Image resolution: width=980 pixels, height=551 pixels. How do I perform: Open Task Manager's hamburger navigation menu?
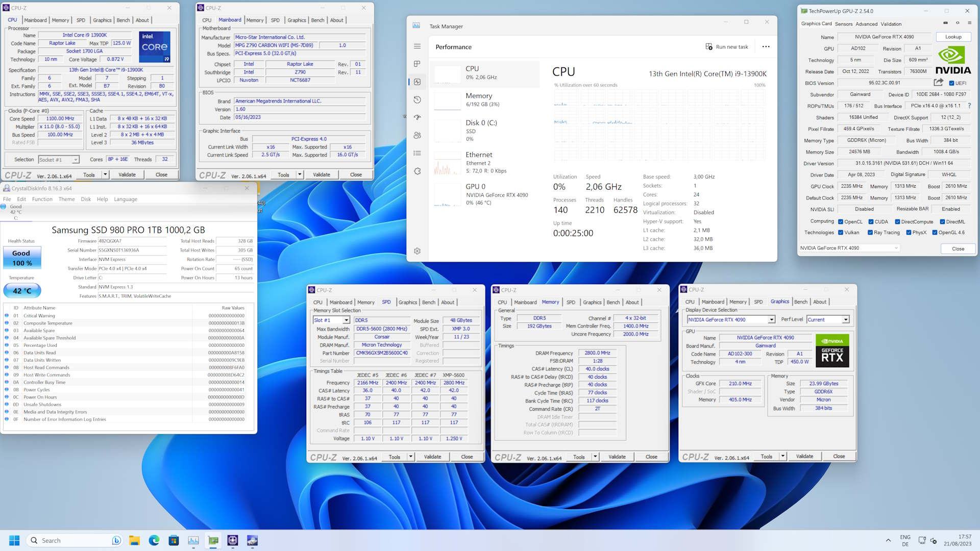[417, 46]
